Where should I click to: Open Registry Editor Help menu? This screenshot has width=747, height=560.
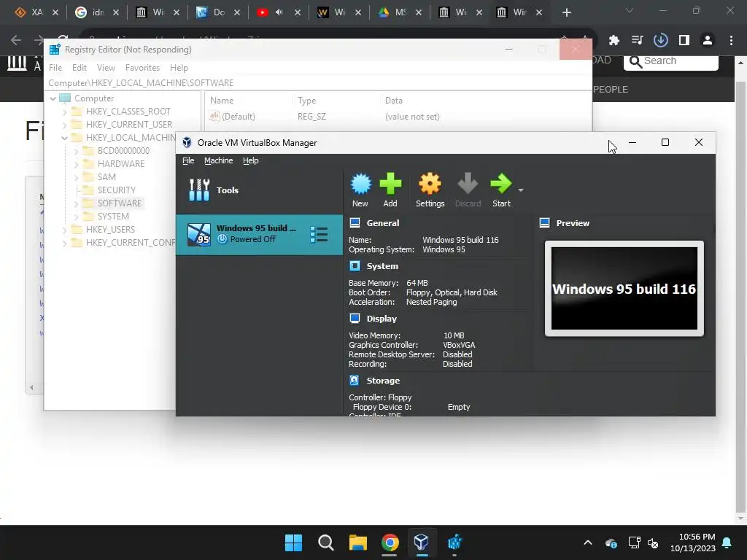pyautogui.click(x=179, y=68)
